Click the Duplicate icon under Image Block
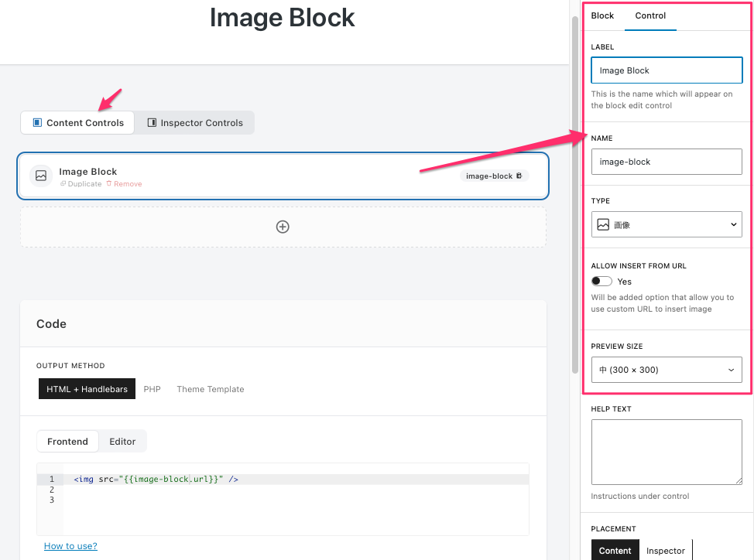 (63, 184)
